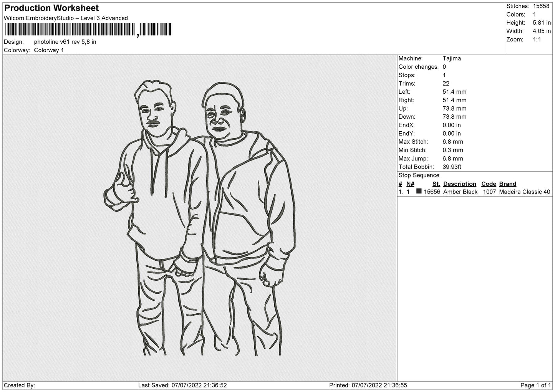
Task: Select the Stitches count 15658
Action: 541,6
